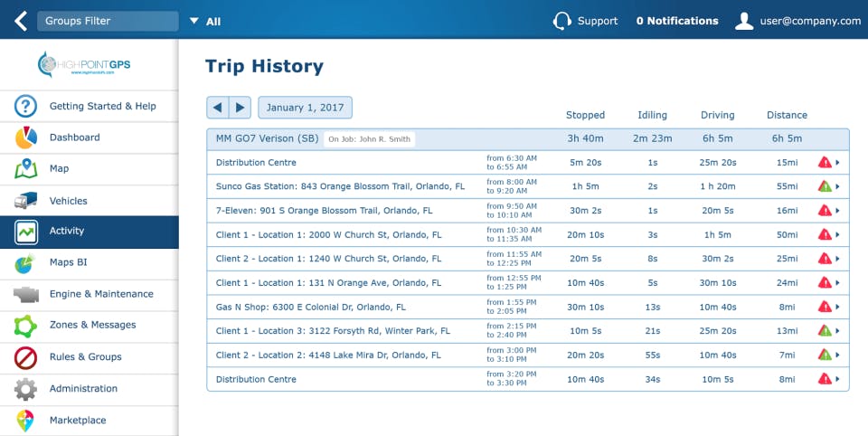View the 0 Notifications link

coord(677,21)
